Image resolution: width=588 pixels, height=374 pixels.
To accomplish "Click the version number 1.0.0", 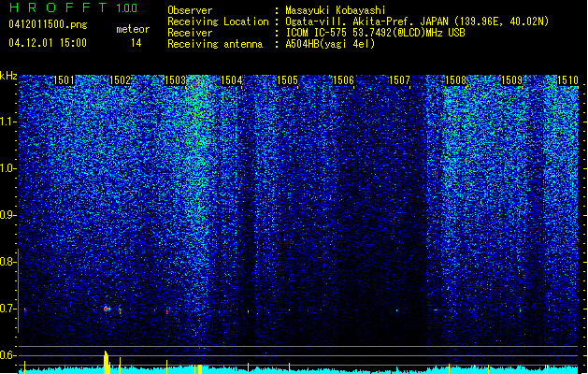I will coord(127,7).
